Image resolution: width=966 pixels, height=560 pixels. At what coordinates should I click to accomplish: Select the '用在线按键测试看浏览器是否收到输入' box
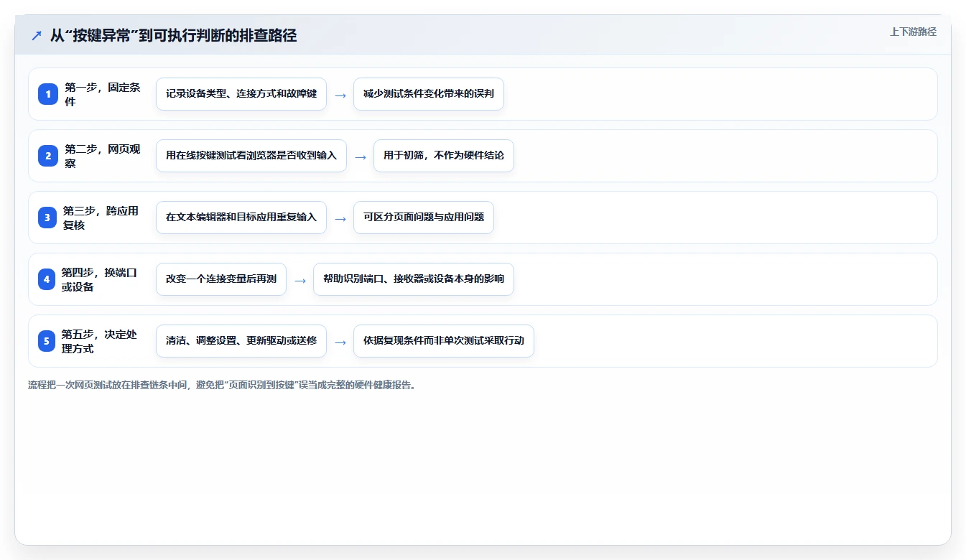click(x=251, y=156)
